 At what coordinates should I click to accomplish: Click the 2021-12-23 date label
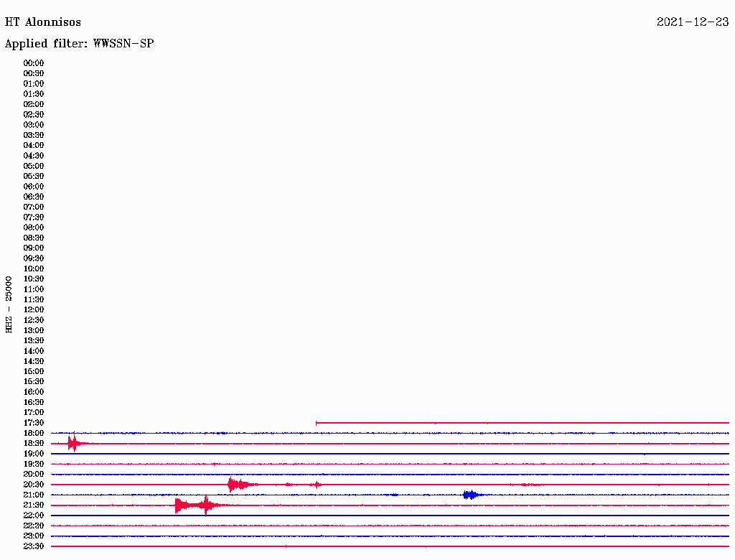693,22
